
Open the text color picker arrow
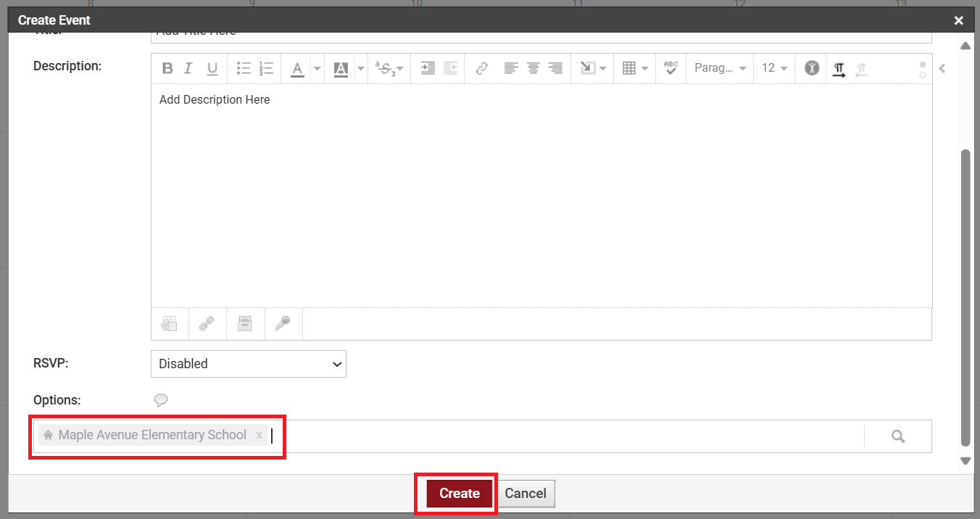(x=317, y=68)
